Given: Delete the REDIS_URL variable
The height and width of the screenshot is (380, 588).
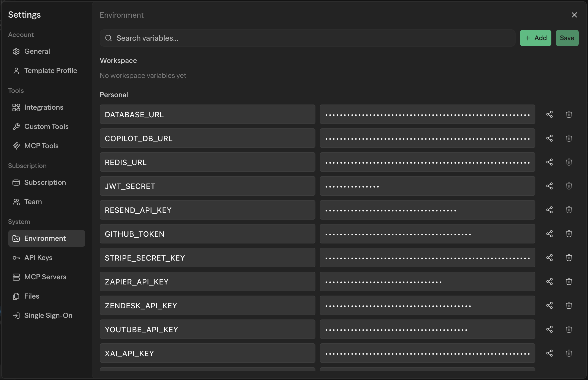Looking at the screenshot, I should 569,162.
